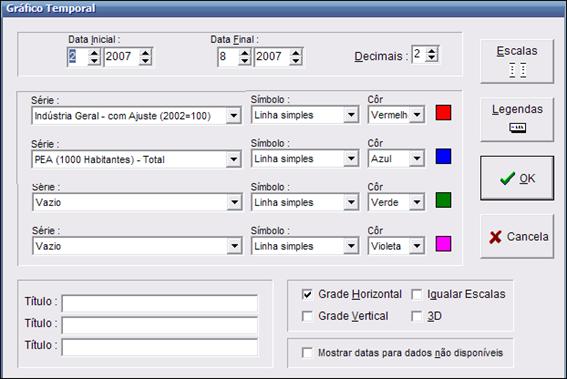Open Símbolo dropdown in the Violeta row
The height and width of the screenshot is (379, 567).
tap(351, 246)
